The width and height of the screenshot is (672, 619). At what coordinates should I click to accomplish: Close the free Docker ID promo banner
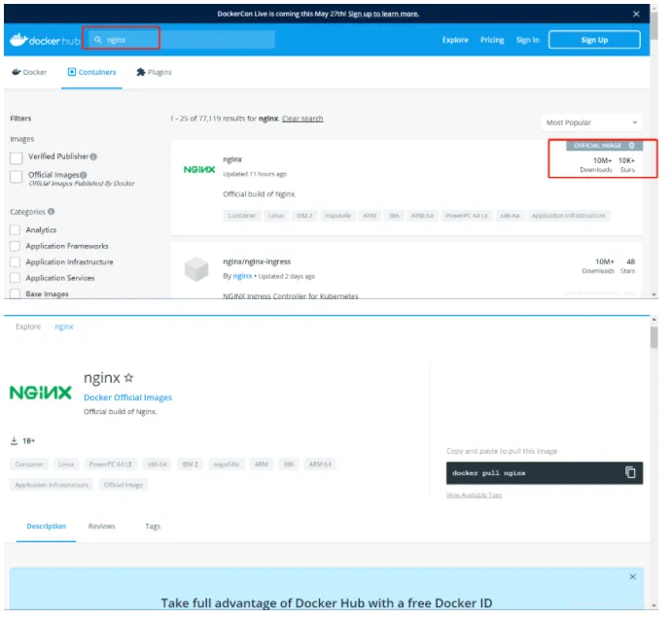click(x=632, y=577)
